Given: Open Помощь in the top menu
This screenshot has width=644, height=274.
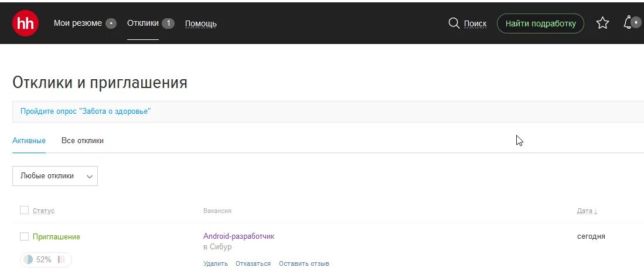Looking at the screenshot, I should pyautogui.click(x=201, y=24).
